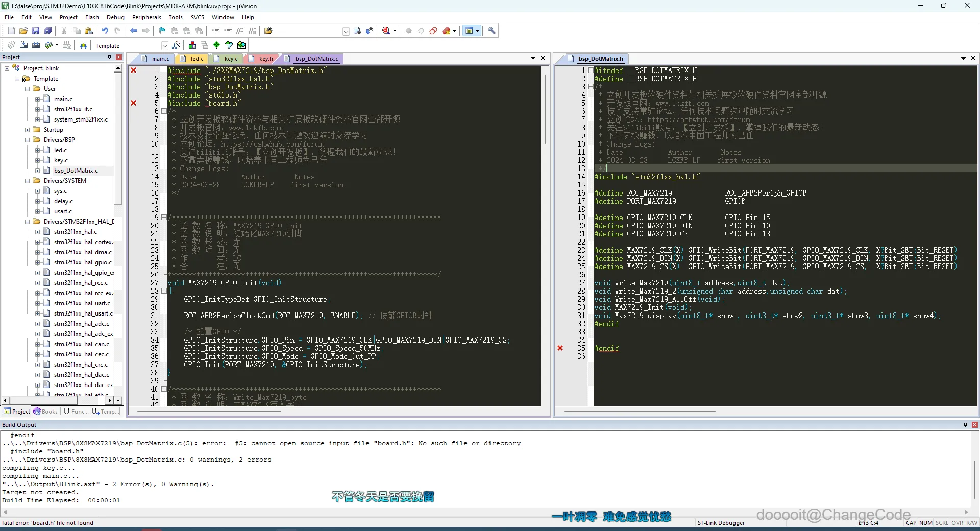Toggle auto-hide pin on the Project panel
This screenshot has width=980, height=531.
click(x=109, y=57)
